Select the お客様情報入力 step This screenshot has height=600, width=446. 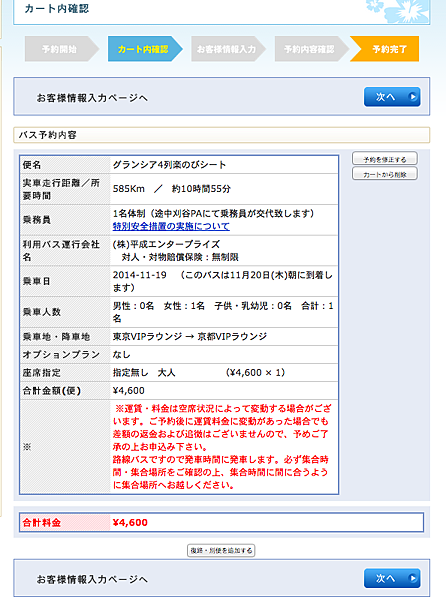[x=228, y=49]
